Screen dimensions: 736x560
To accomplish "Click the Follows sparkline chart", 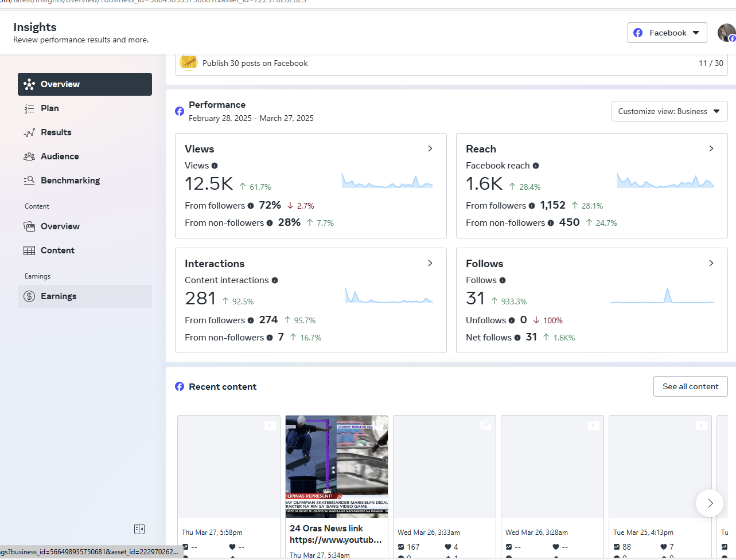I will [662, 296].
